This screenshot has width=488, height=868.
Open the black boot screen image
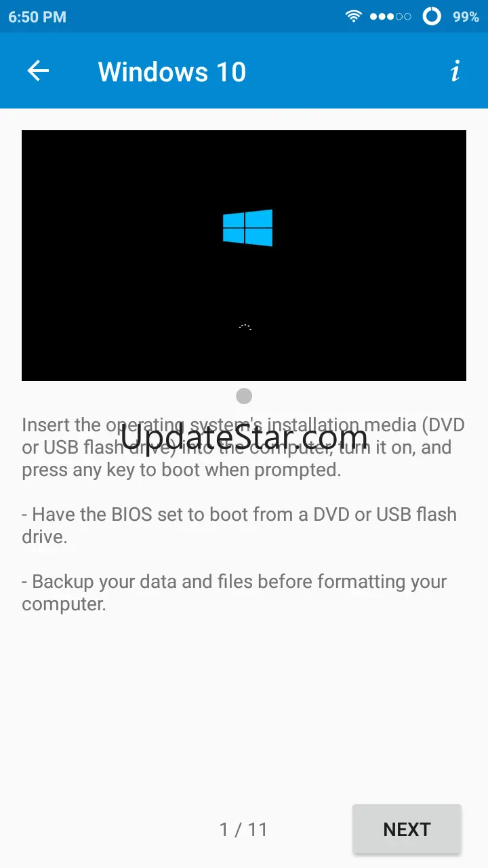(x=244, y=256)
